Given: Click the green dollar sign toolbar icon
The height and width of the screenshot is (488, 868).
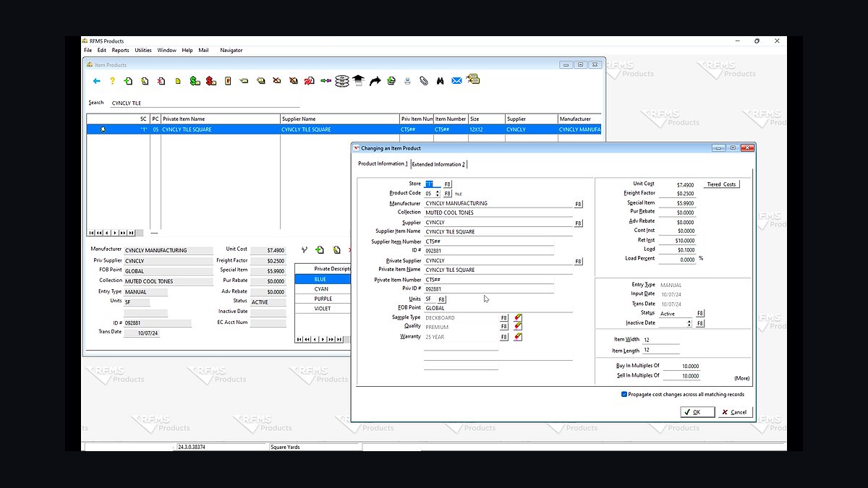Looking at the screenshot, I should 195,81.
